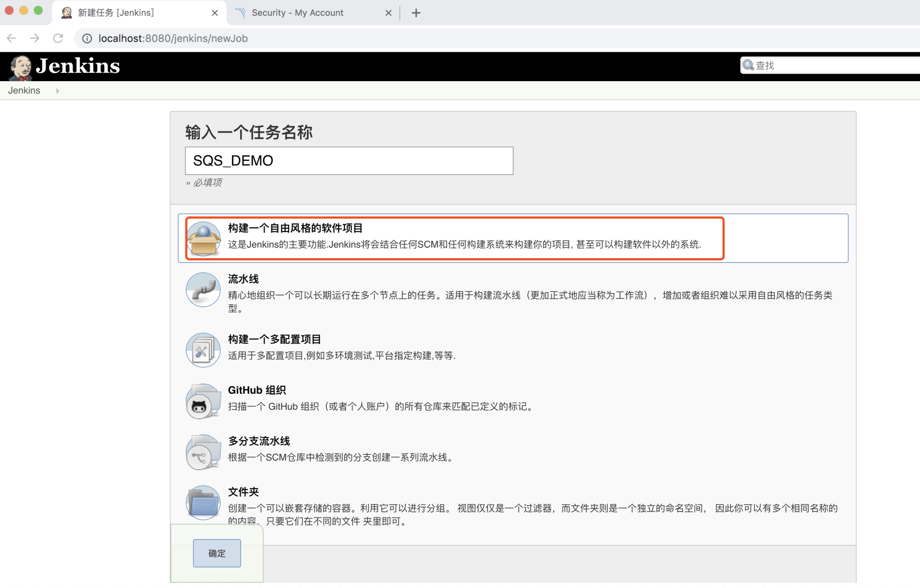The width and height of the screenshot is (920, 588).
Task: Click the 输入一个任务名称 heading
Action: point(249,133)
